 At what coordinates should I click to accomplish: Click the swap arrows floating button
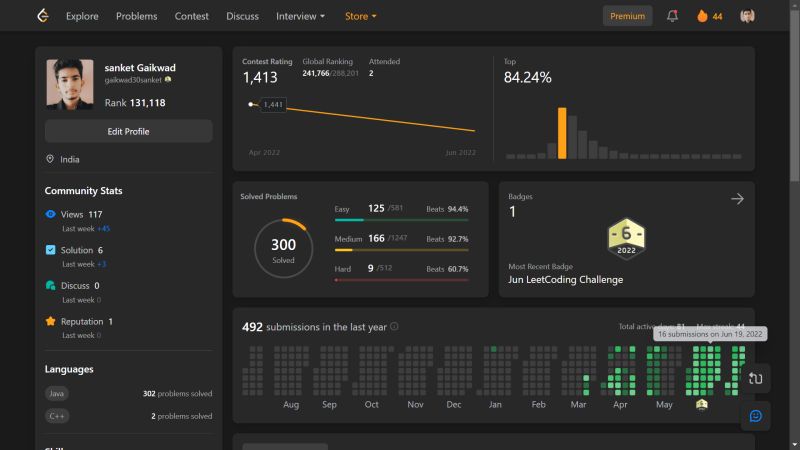click(x=756, y=378)
